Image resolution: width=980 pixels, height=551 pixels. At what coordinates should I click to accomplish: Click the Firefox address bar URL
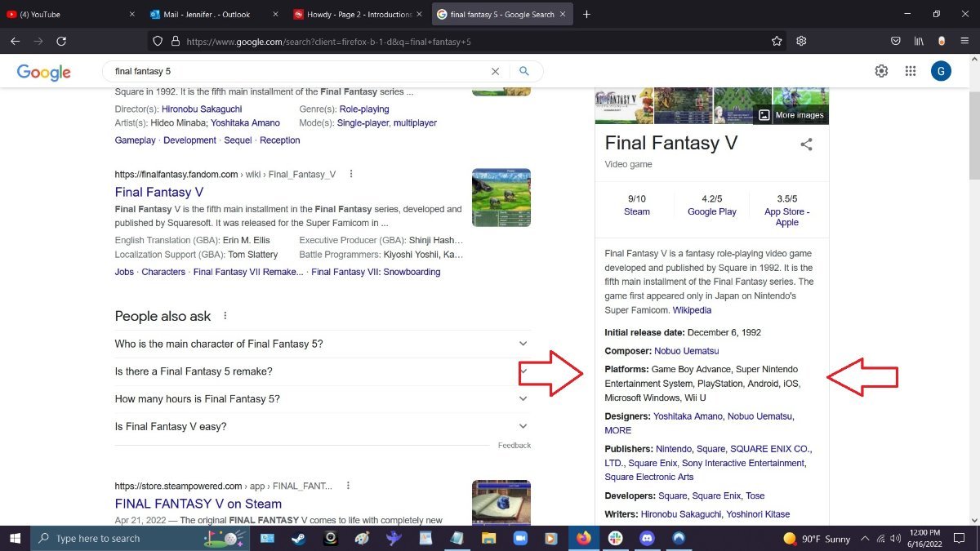(329, 42)
